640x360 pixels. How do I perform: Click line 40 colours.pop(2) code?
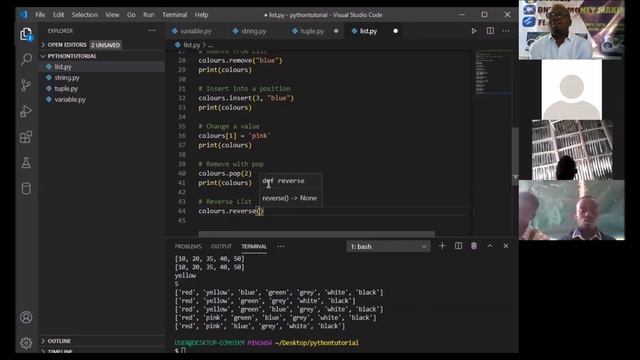[225, 173]
